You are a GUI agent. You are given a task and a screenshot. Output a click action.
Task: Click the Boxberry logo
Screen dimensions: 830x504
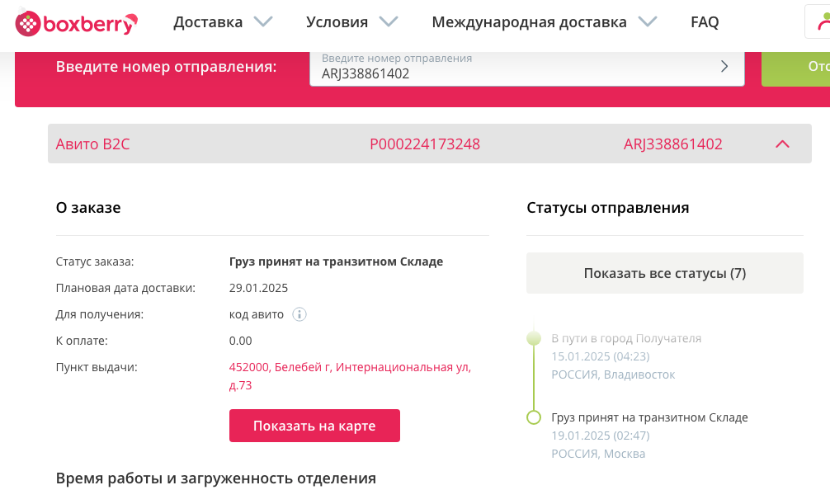[x=76, y=23]
